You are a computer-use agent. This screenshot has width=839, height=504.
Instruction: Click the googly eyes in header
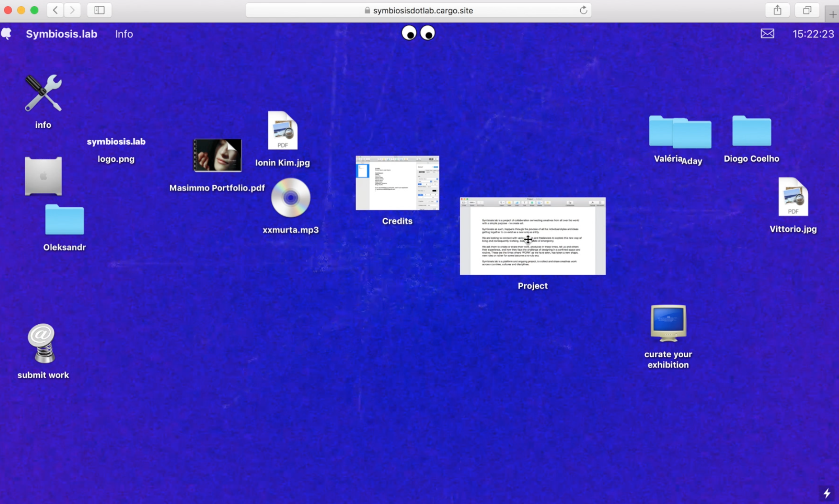[x=418, y=33]
